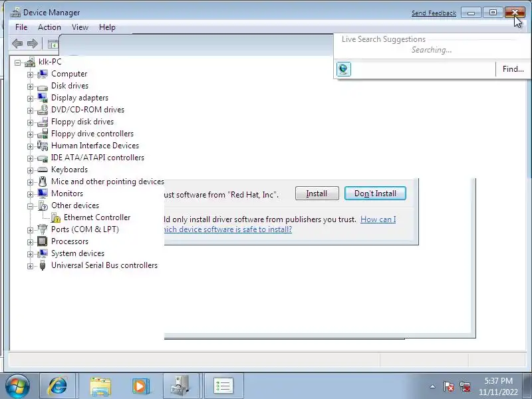Expand the Monitors category

(30, 194)
